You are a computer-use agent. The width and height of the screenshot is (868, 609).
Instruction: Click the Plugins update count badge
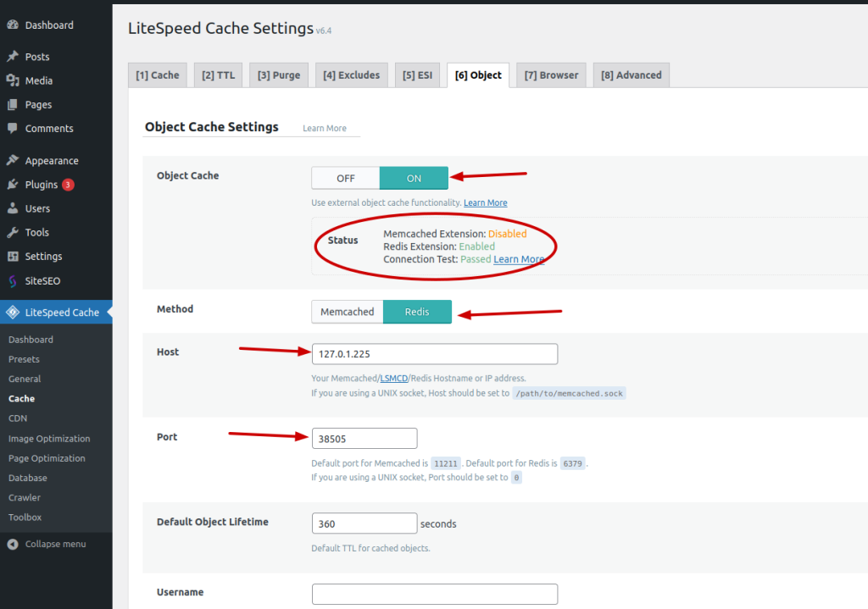[68, 185]
